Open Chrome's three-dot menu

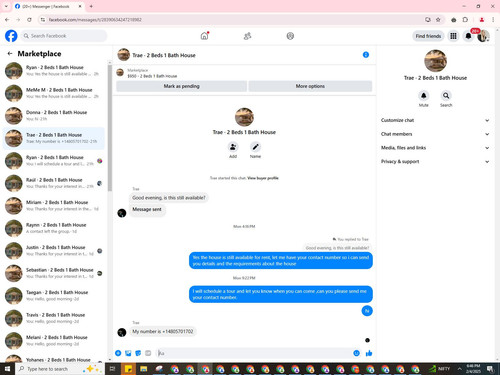click(493, 20)
